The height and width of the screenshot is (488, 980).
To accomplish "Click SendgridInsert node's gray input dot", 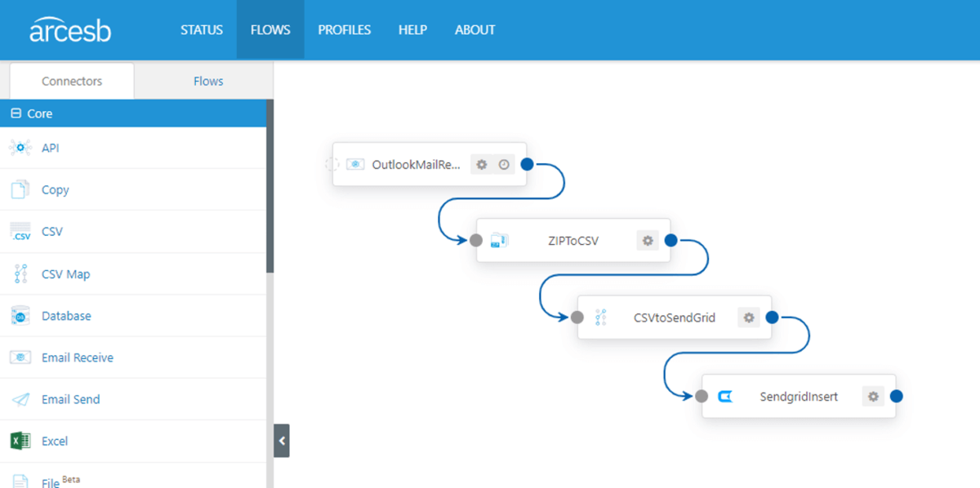I will point(701,396).
